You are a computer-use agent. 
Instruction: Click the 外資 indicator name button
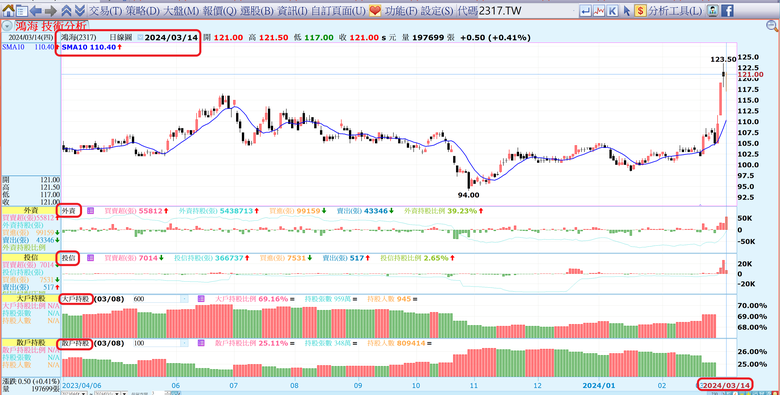coord(68,211)
